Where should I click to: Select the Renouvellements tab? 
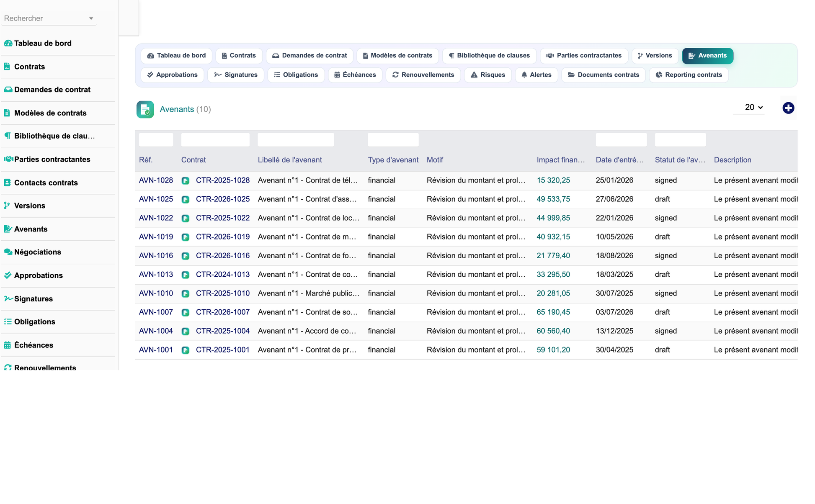[x=423, y=75]
